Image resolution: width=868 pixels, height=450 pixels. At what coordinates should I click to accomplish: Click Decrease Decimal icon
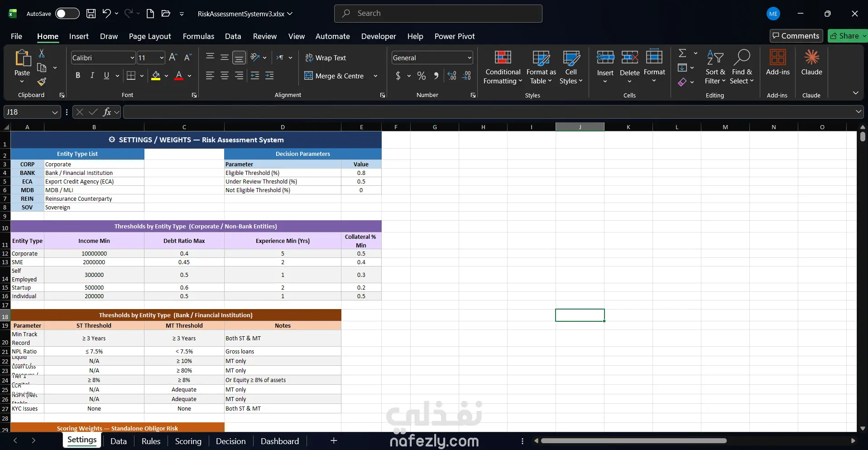point(467,76)
